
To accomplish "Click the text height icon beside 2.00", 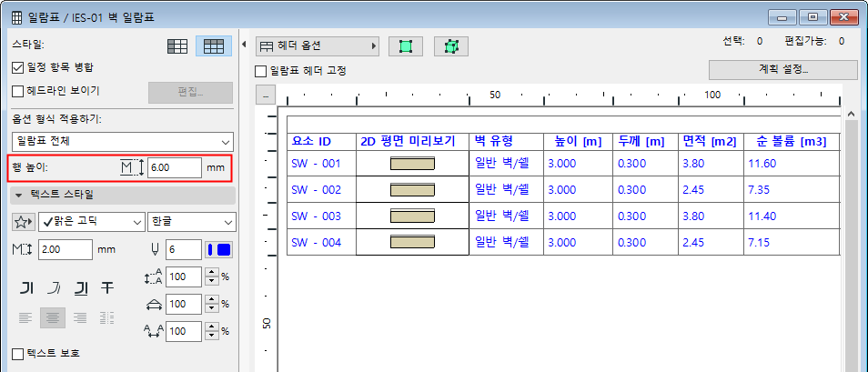I will click(23, 249).
